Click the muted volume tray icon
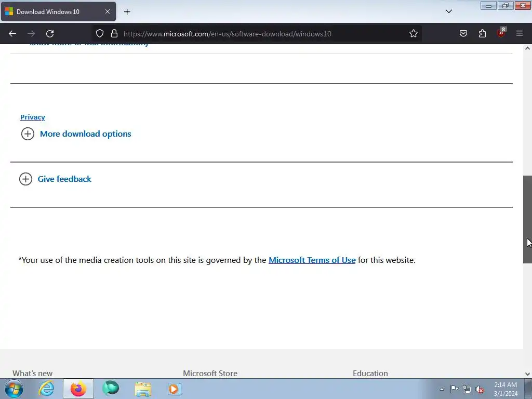 pos(480,389)
